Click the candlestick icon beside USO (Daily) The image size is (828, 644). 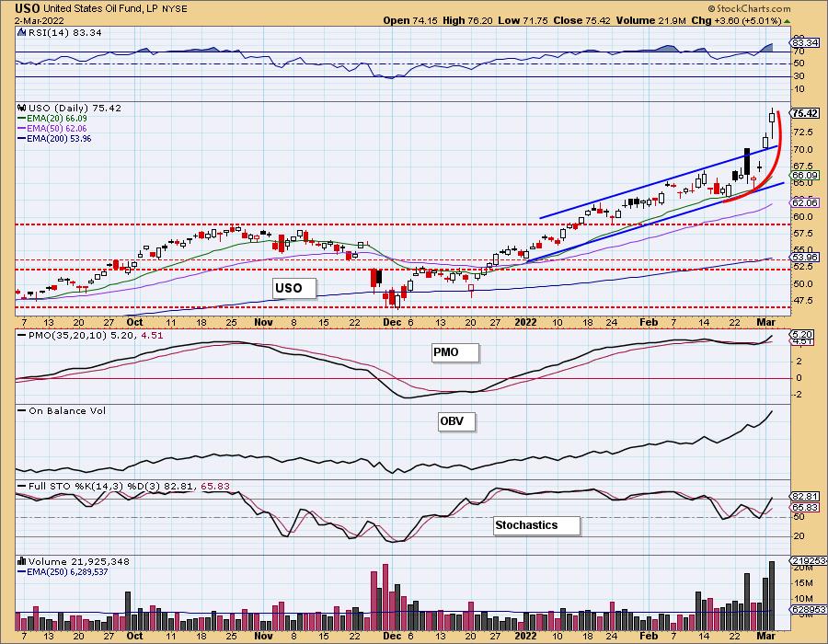pos(22,108)
